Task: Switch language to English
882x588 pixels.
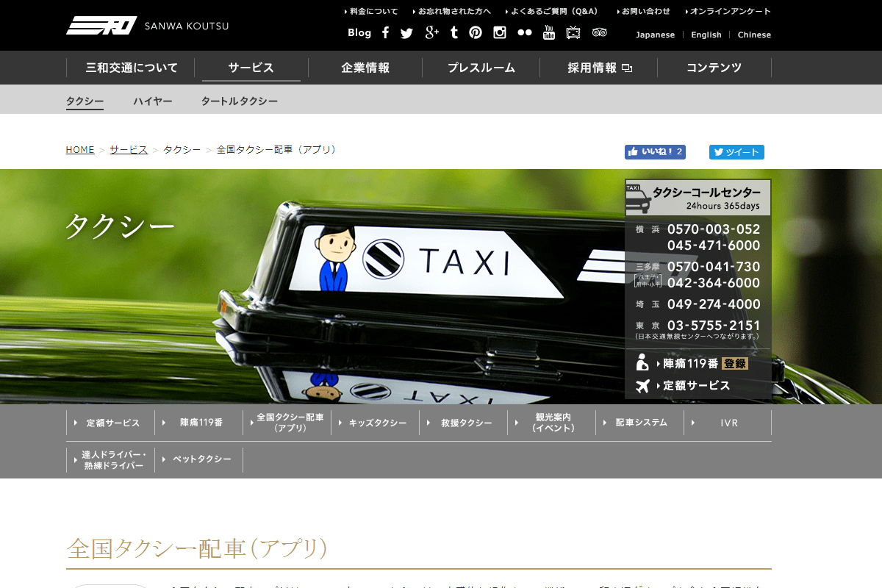Action: [x=706, y=35]
